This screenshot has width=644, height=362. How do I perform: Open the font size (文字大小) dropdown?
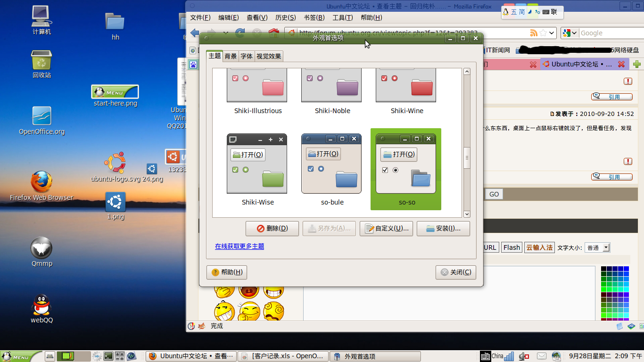[597, 247]
